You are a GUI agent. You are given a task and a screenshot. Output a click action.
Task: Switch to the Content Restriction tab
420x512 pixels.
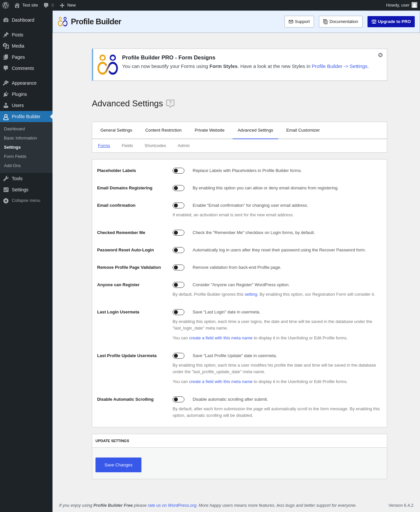163,130
